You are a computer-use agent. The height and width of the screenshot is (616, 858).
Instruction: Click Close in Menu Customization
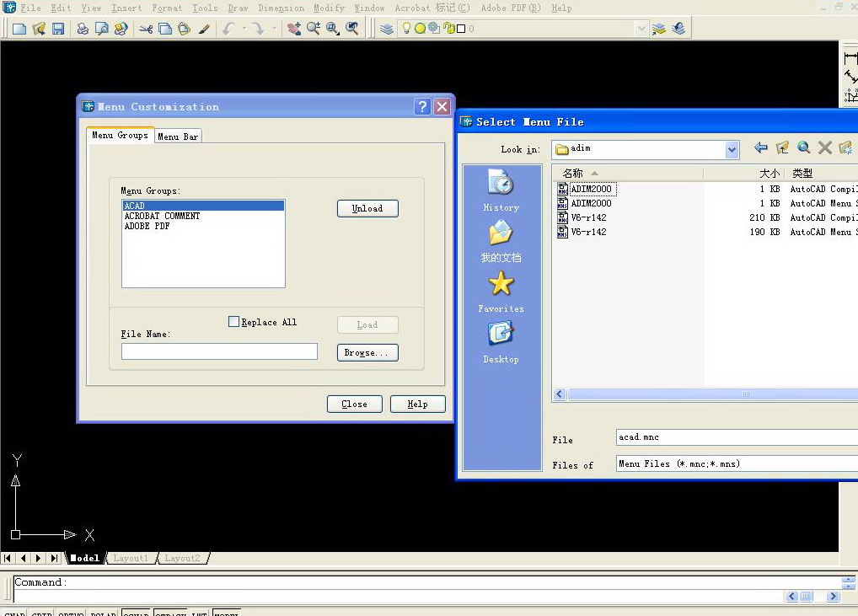[355, 404]
